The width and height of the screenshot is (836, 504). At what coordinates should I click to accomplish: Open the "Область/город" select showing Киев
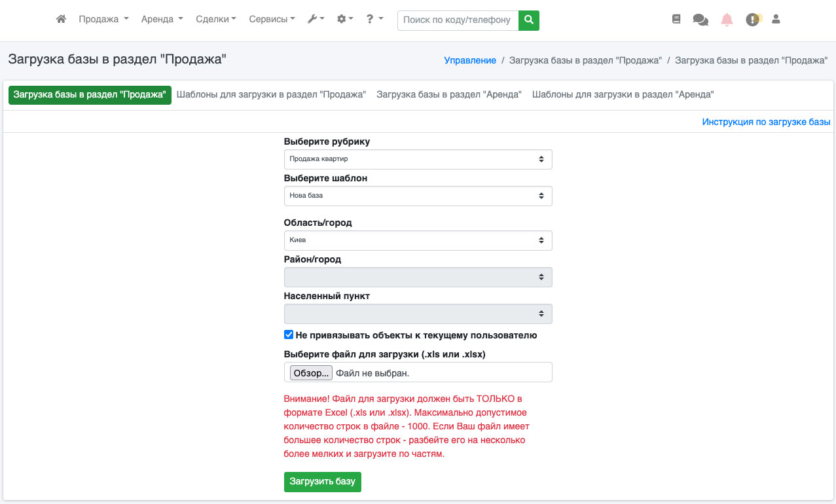click(418, 240)
